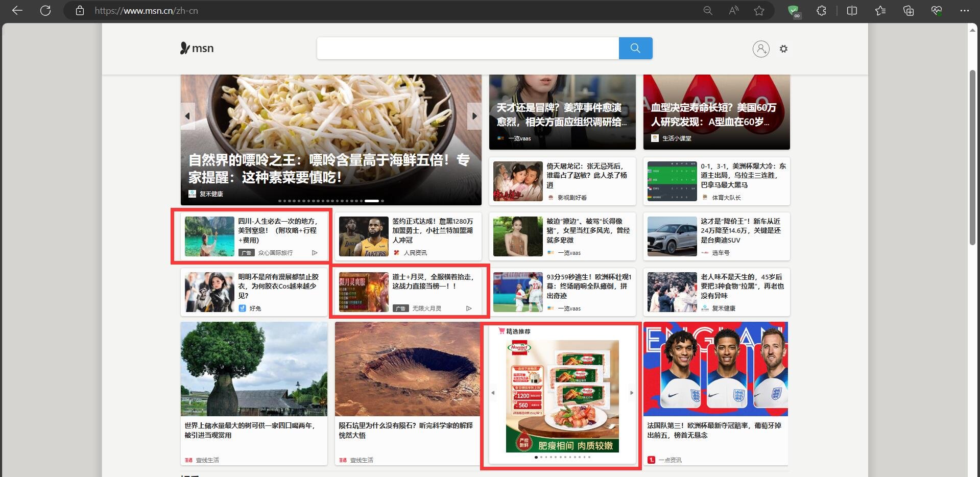Open Browser essentials heart icon in toolbar
This screenshot has width=980, height=477.
(936, 10)
